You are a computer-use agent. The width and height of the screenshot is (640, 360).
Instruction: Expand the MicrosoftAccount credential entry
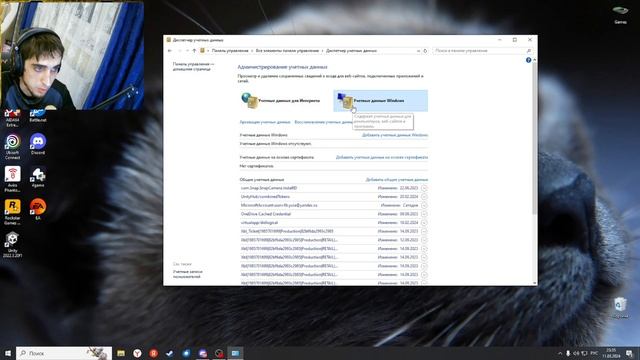click(424, 205)
